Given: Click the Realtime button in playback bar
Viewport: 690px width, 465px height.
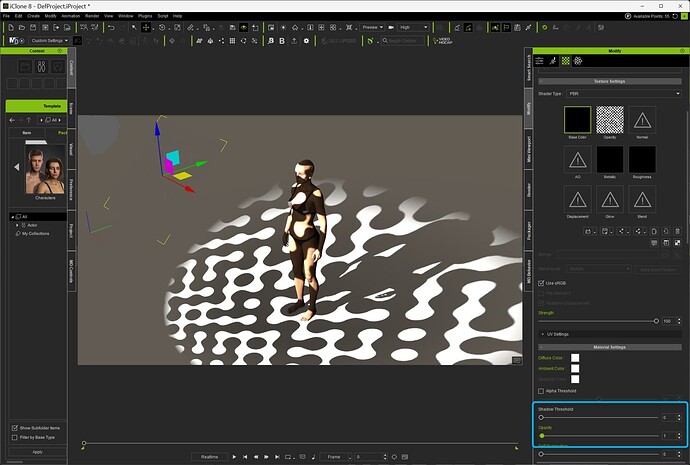Looking at the screenshot, I should coord(209,457).
